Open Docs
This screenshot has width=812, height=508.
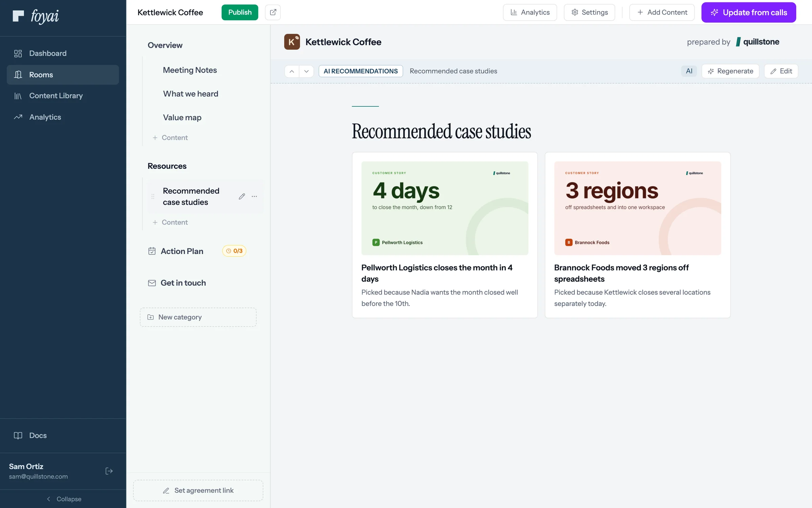pos(63,436)
